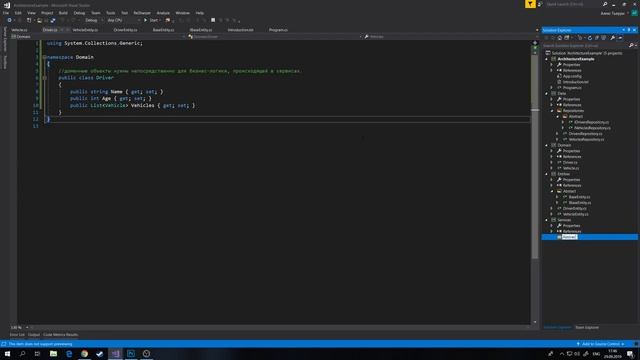Image resolution: width=640 pixels, height=360 pixels.
Task: Click the Solution Explorer Show All Files icon
Action: click(603, 38)
